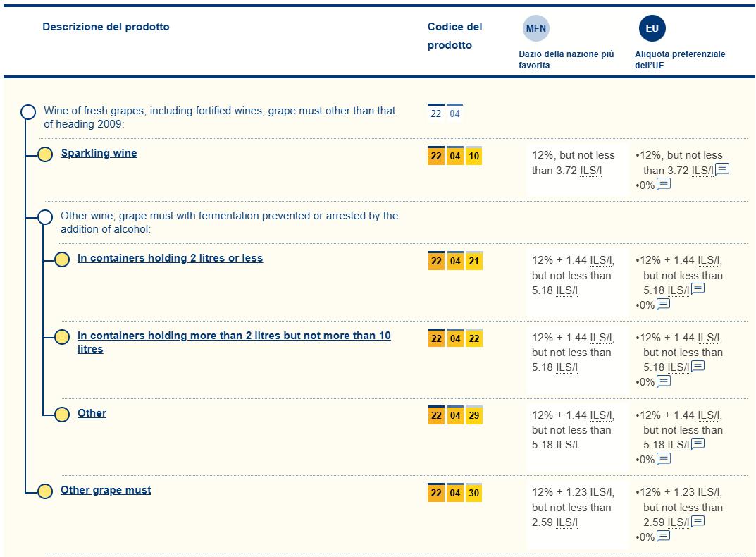Viewport: 756px width, 557px height.
Task: Open comment icon beside Sparkling wine 3.72 ILS/l
Action: coord(722,169)
